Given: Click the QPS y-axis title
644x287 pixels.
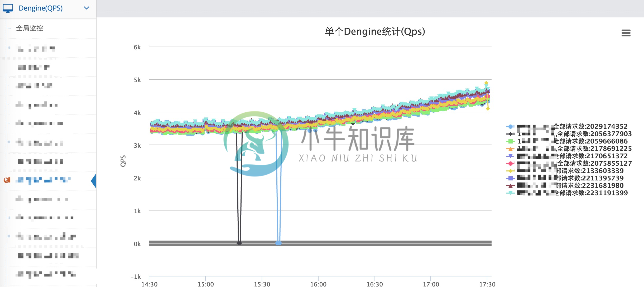Looking at the screenshot, I should [x=123, y=161].
